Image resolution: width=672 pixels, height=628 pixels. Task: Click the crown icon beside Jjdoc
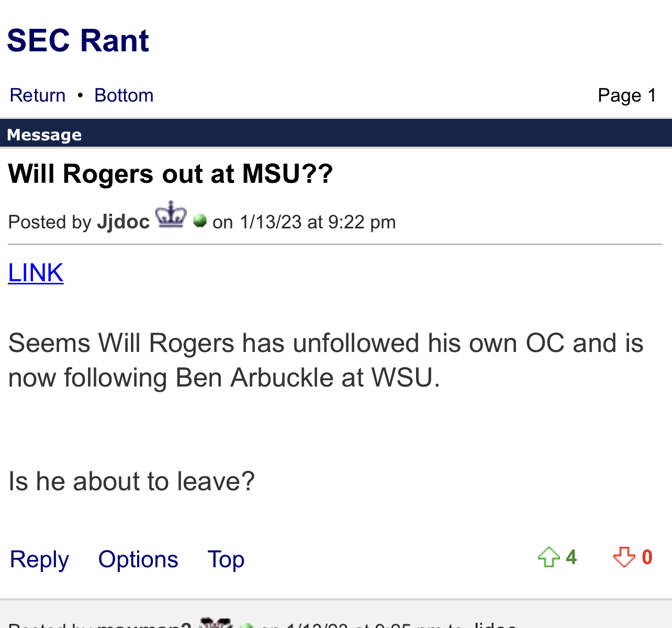pyautogui.click(x=171, y=215)
